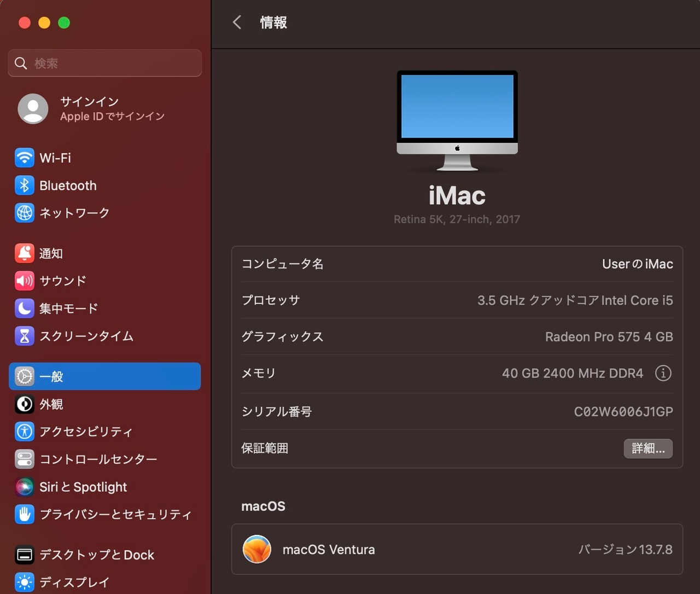Select the サウンド label in sidebar
This screenshot has width=700, height=594.
click(x=63, y=281)
